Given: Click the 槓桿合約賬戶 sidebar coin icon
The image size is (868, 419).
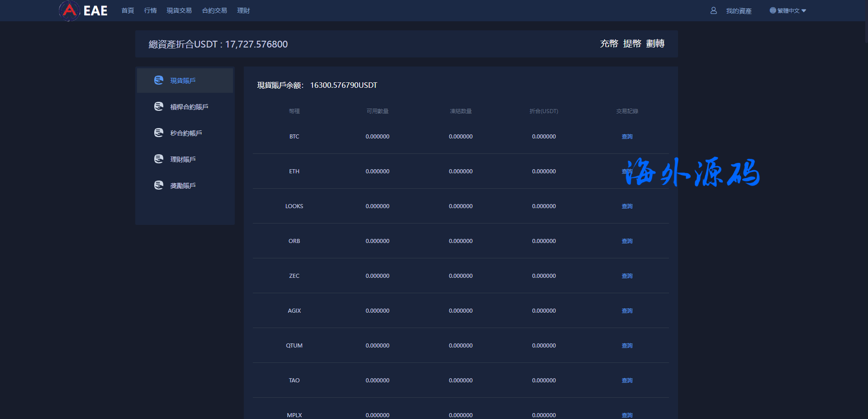Looking at the screenshot, I should coord(158,106).
